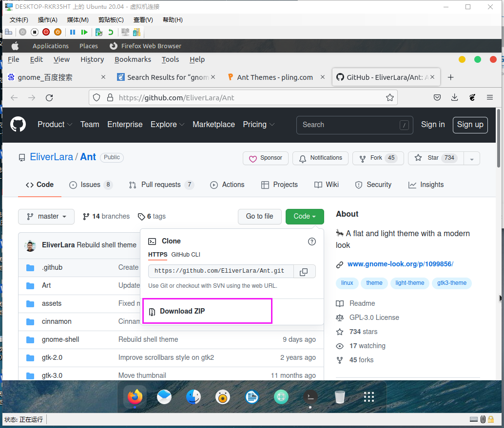
Task: Switch to the GitHub CLI clone tab
Action: [185, 254]
